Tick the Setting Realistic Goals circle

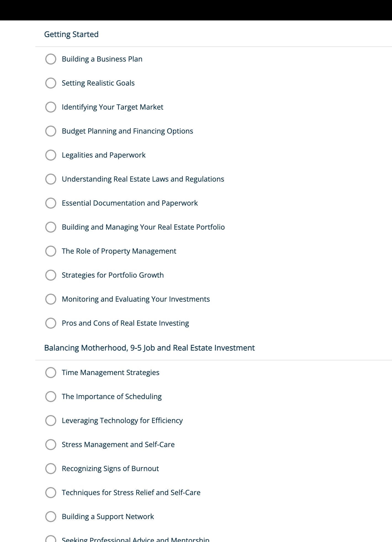[x=51, y=83]
